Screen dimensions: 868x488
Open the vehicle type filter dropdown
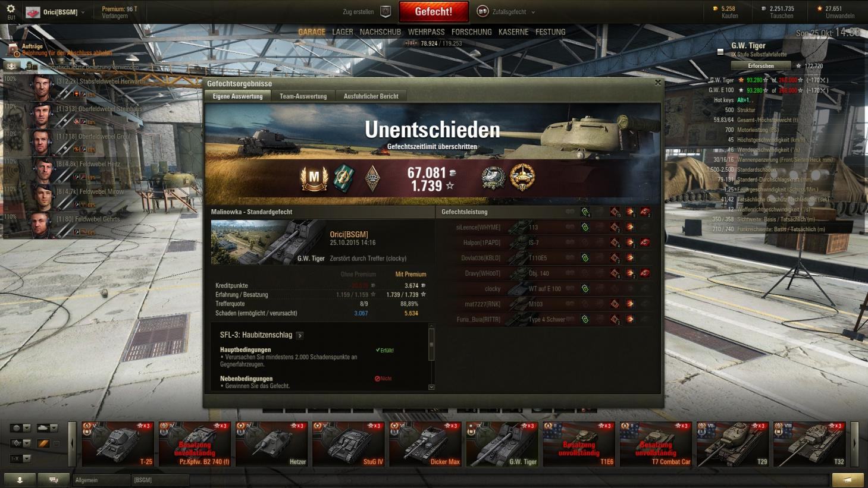click(x=47, y=427)
